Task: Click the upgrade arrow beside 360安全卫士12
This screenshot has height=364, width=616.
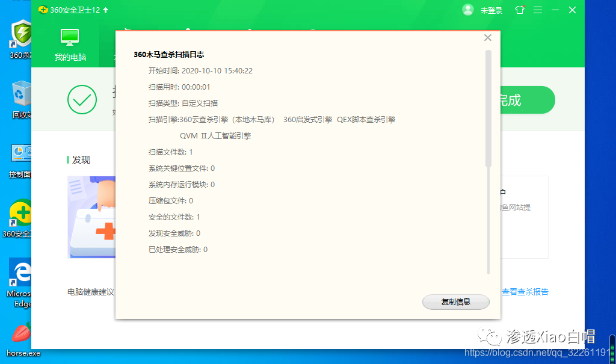Action: pyautogui.click(x=106, y=10)
